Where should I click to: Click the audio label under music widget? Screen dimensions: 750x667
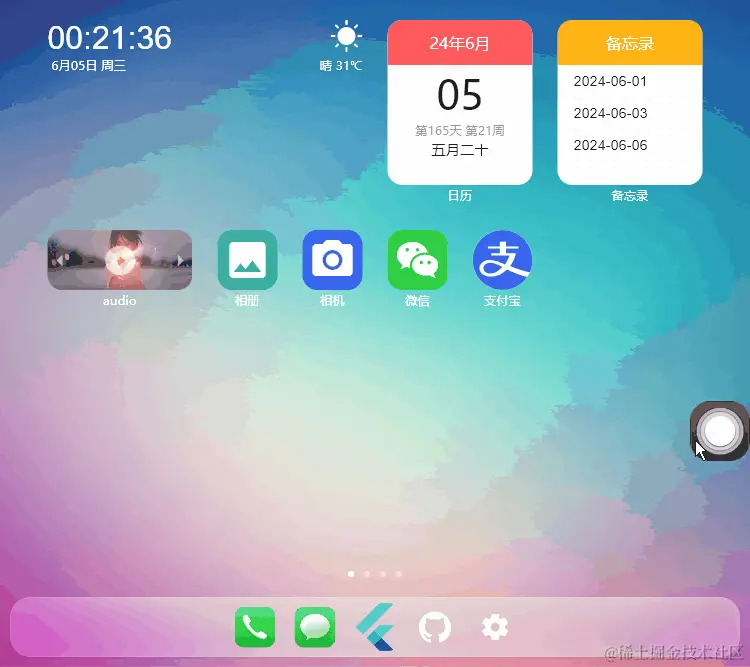(120, 300)
